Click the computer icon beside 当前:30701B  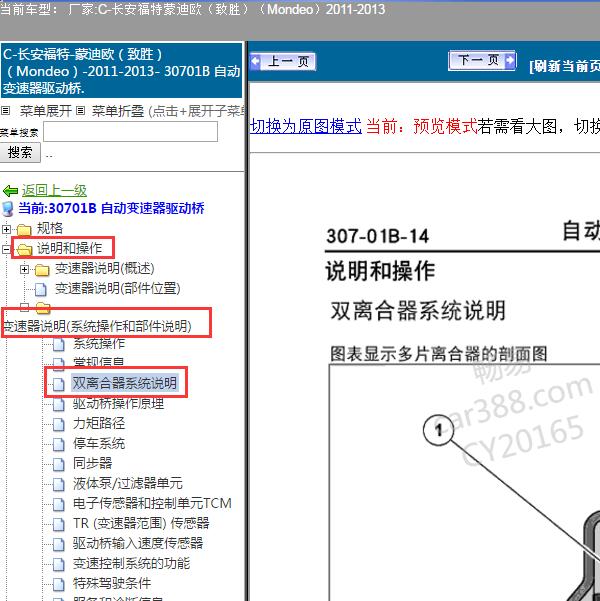pos(8,209)
